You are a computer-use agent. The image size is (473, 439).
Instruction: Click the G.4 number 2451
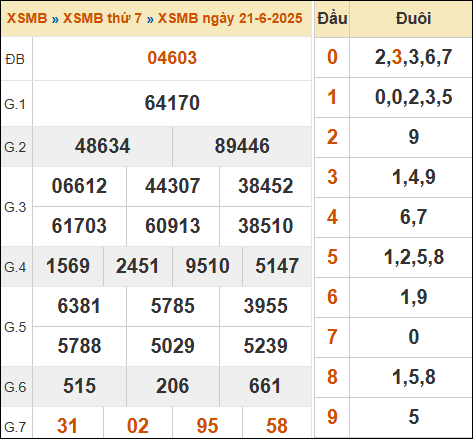(137, 266)
